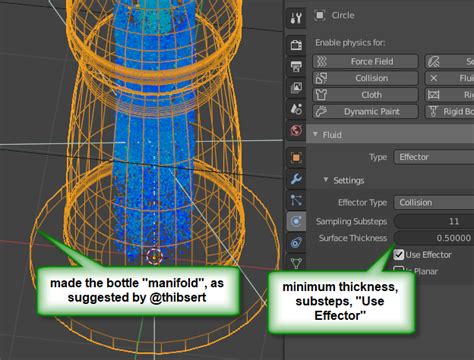Click the object icon beside Circle name

pyautogui.click(x=320, y=15)
